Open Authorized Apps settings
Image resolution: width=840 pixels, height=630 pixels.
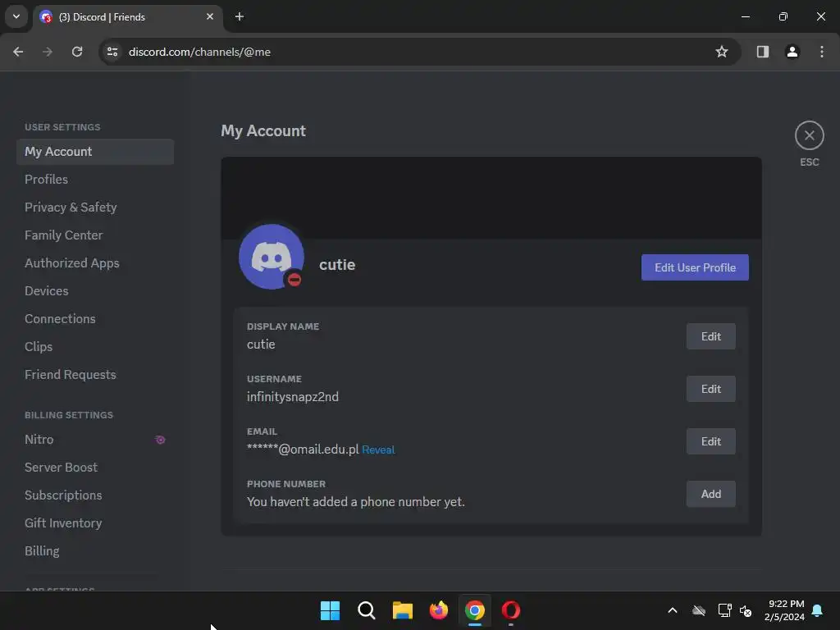click(95, 263)
